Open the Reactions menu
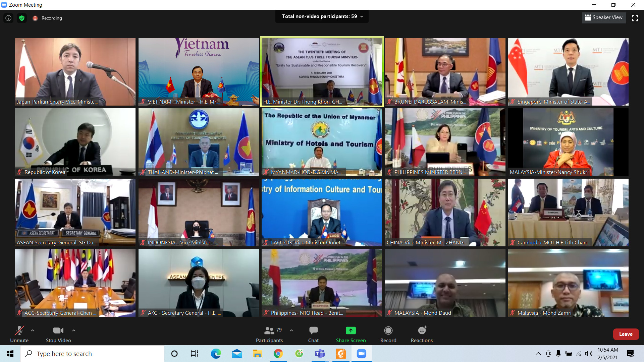 coord(422,335)
